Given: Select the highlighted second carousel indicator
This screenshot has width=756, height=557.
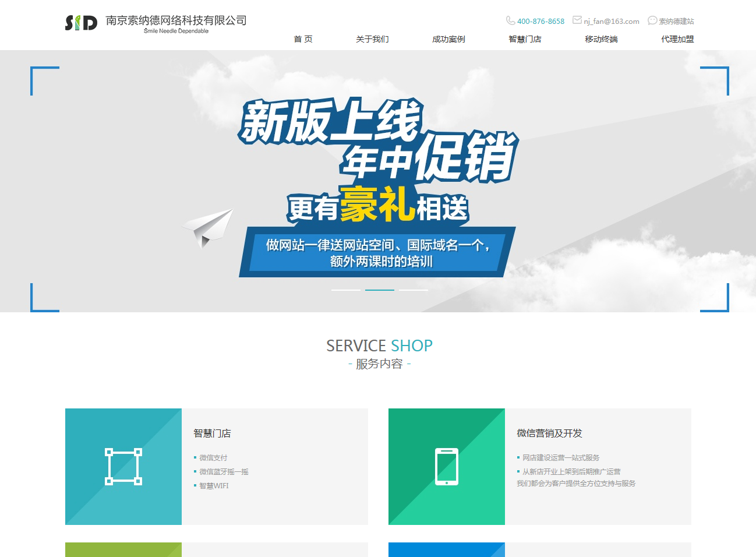Looking at the screenshot, I should [x=380, y=288].
